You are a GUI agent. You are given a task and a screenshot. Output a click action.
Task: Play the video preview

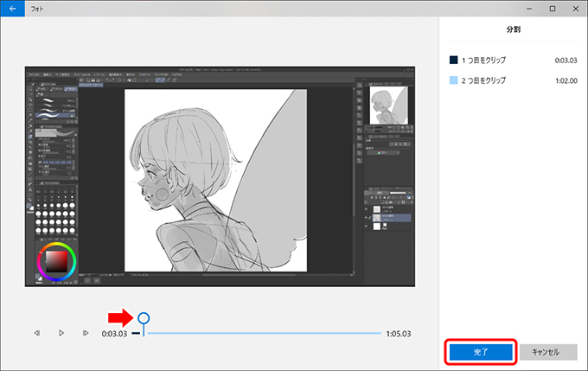[x=61, y=333]
